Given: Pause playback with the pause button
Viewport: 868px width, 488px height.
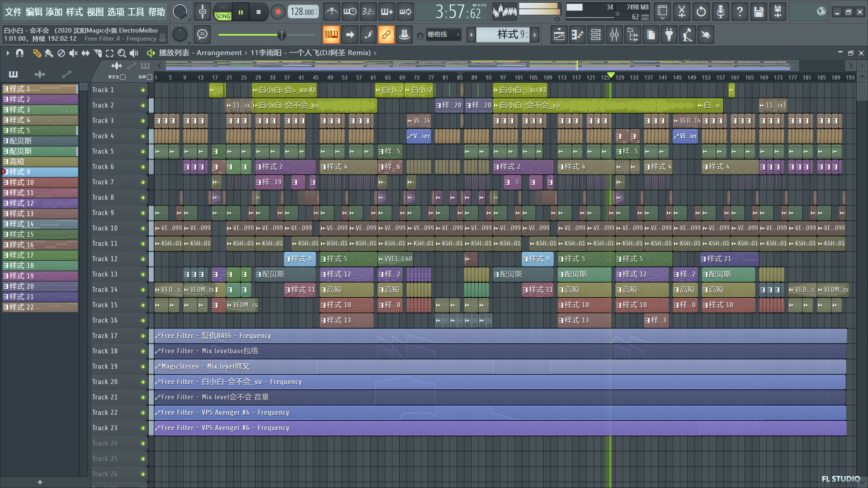Looking at the screenshot, I should (x=241, y=12).
